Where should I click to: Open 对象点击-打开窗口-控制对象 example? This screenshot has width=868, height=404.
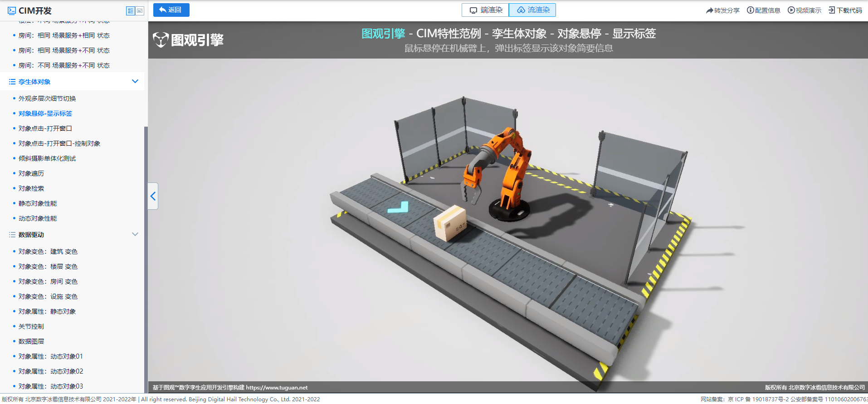59,143
